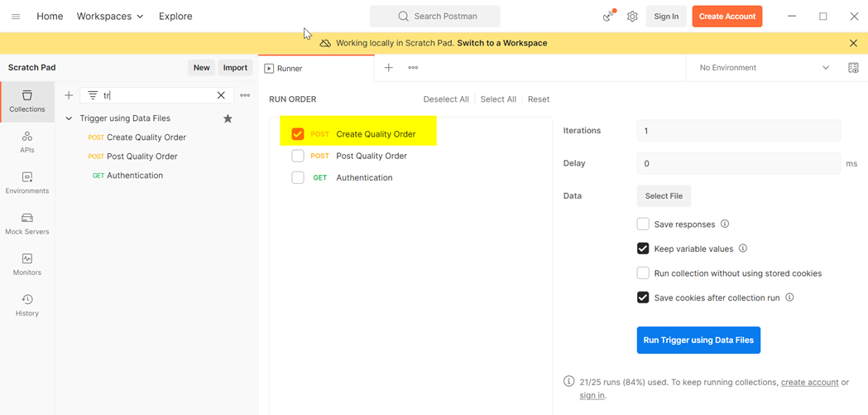The height and width of the screenshot is (415, 868).
Task: Open the satellite capture requests icon
Action: [x=609, y=16]
